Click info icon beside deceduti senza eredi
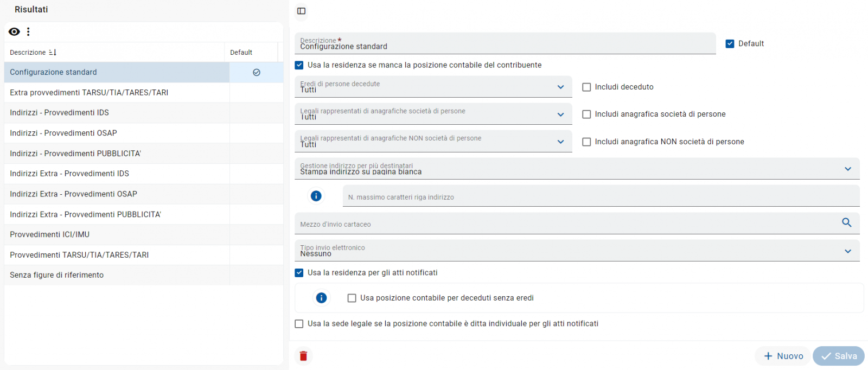This screenshot has width=868, height=370. tap(322, 298)
